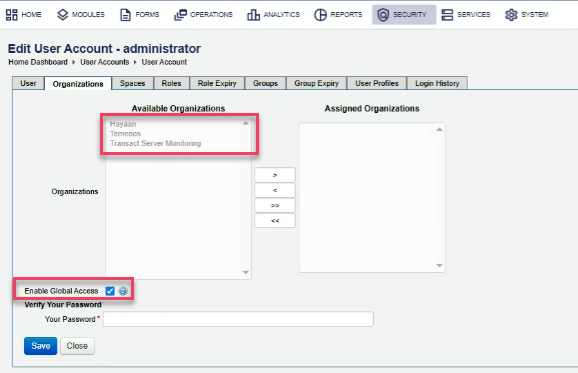Image resolution: width=578 pixels, height=373 pixels.
Task: Open the Home grid icon
Action: pyautogui.click(x=11, y=15)
